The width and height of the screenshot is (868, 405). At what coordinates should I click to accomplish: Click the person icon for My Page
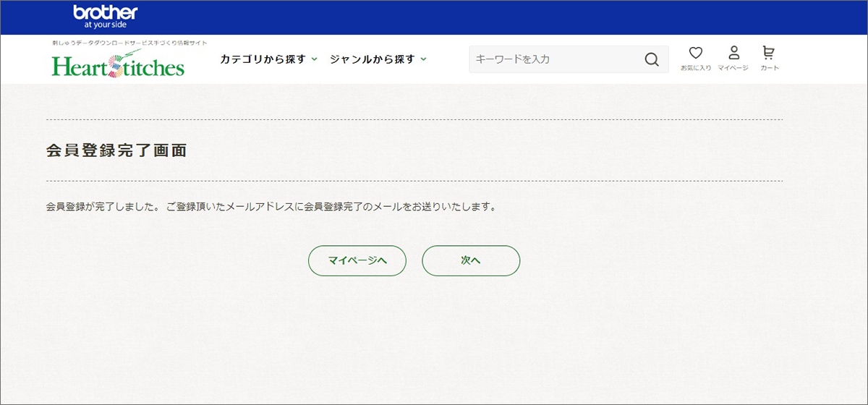733,53
